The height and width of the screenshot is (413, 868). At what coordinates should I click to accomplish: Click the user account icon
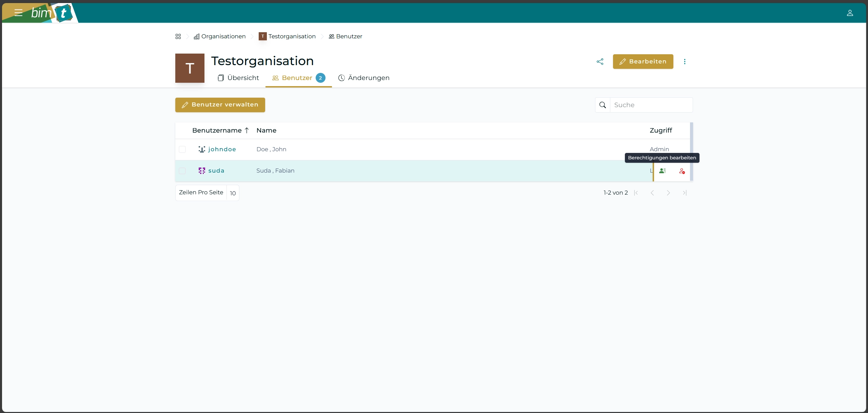[x=850, y=13]
